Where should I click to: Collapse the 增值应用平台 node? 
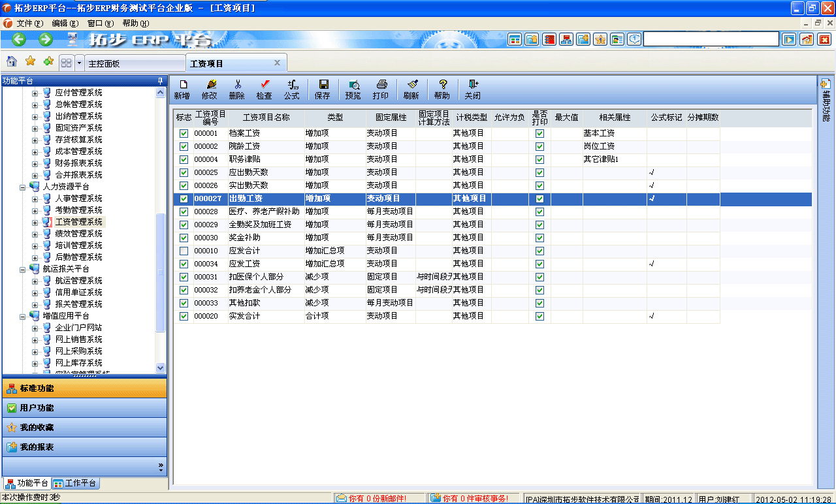(x=22, y=315)
